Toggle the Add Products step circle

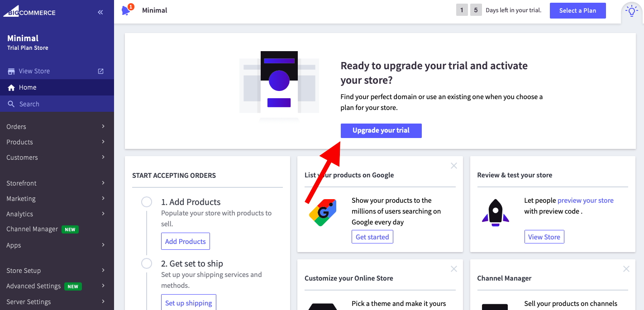point(147,202)
